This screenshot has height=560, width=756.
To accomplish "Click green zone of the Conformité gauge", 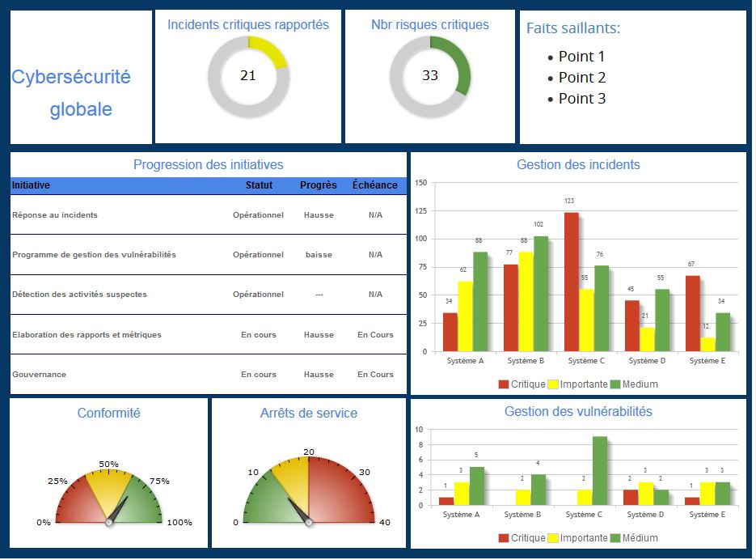I will tap(140, 502).
